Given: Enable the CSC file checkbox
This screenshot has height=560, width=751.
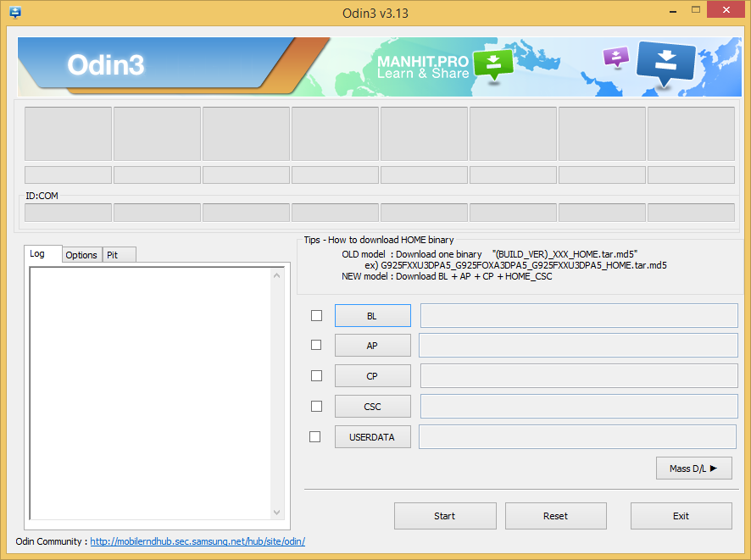Looking at the screenshot, I should (x=316, y=406).
